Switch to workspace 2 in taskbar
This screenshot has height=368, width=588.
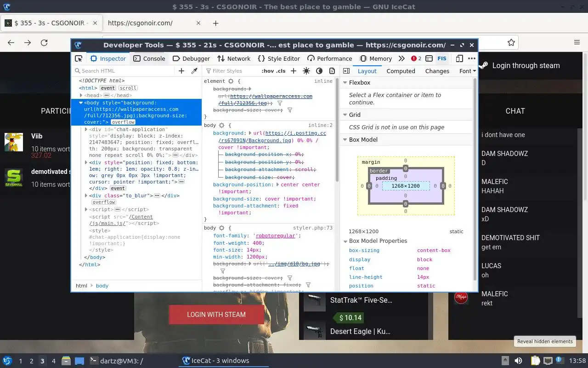31,361
